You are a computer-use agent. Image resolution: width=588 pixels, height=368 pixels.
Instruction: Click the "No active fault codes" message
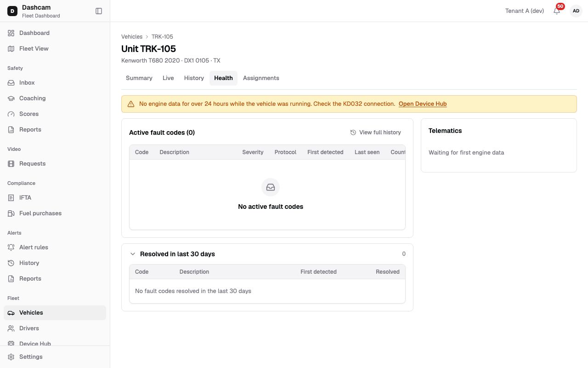pyautogui.click(x=271, y=207)
